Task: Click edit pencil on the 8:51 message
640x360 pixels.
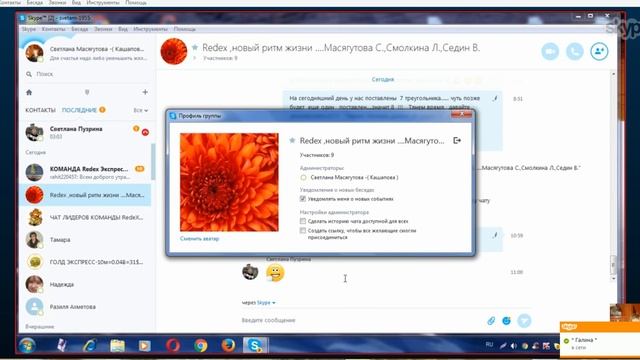Action: pos(495,98)
